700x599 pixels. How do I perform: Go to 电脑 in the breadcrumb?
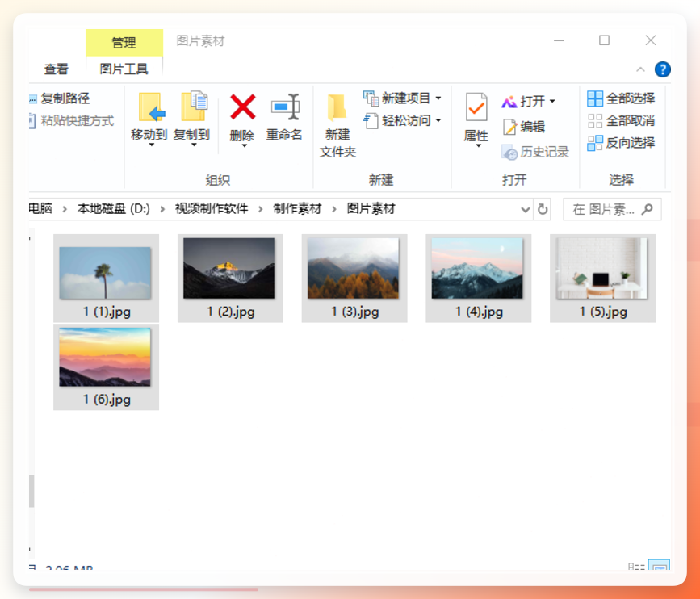(x=40, y=208)
